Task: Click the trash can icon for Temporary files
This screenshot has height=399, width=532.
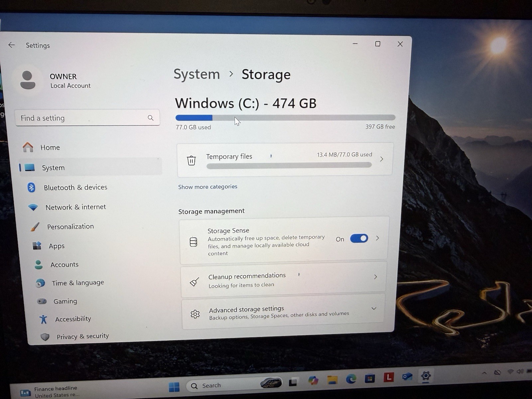Action: point(191,161)
